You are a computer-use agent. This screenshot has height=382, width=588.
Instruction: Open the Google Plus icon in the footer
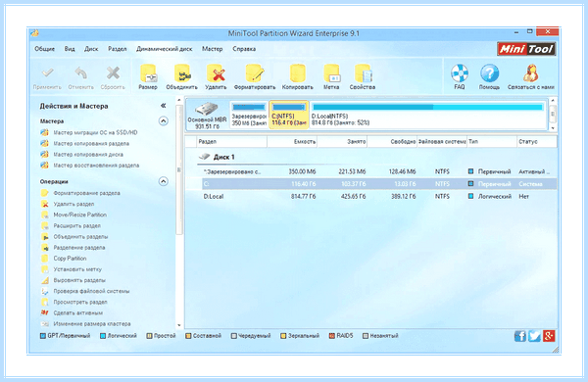pyautogui.click(x=549, y=336)
